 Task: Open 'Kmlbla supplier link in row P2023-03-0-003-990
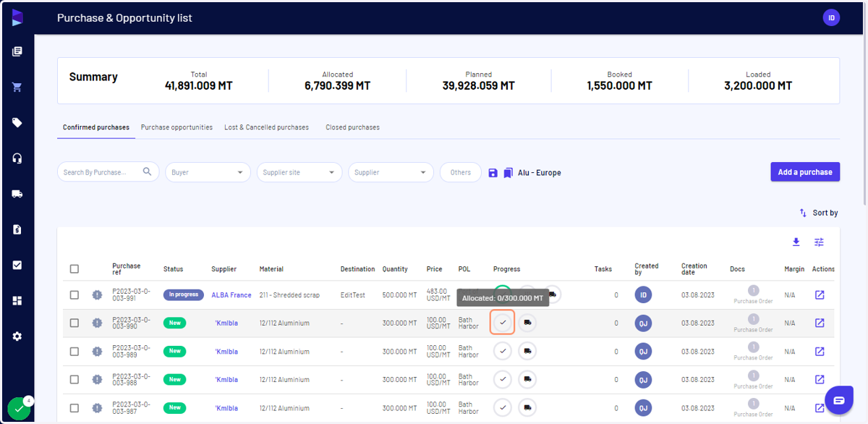(226, 323)
